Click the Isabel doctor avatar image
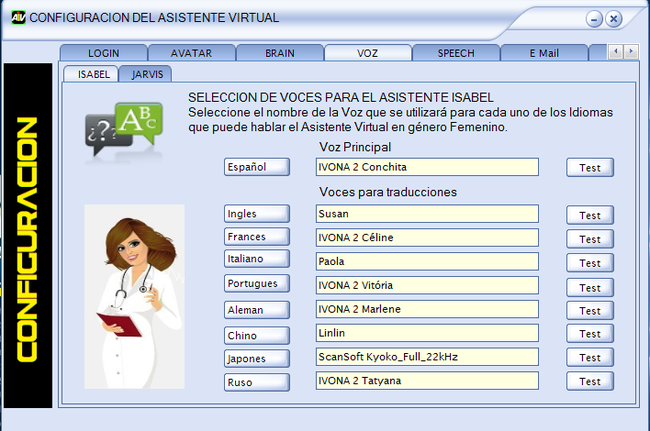Screen dimensions: 650x431 134,296
